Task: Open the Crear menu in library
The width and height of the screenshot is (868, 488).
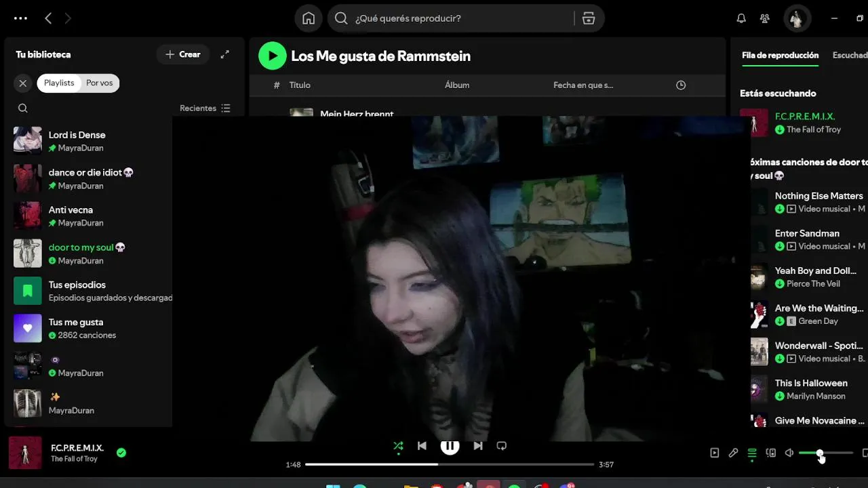Action: click(x=183, y=54)
